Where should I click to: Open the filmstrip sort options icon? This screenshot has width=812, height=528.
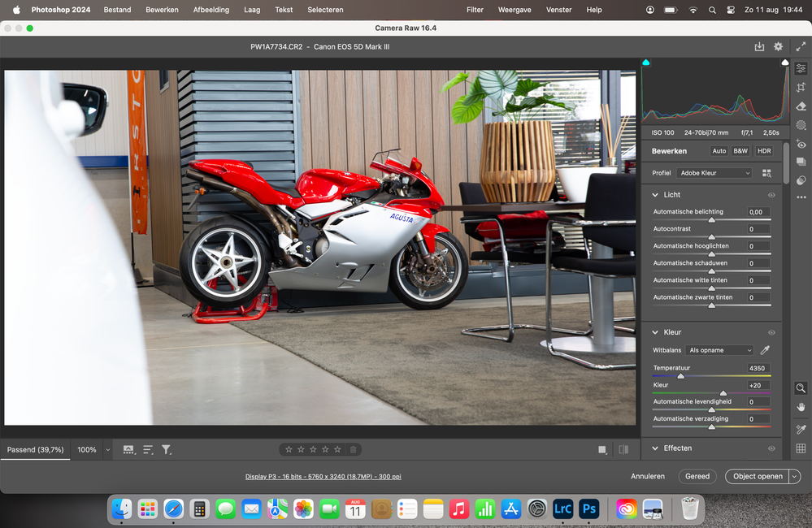pos(148,450)
